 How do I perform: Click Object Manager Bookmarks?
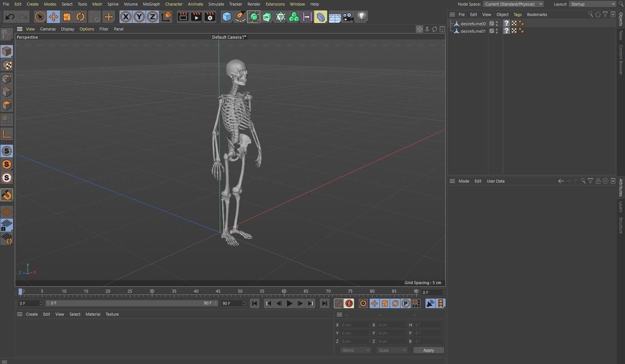(x=537, y=15)
